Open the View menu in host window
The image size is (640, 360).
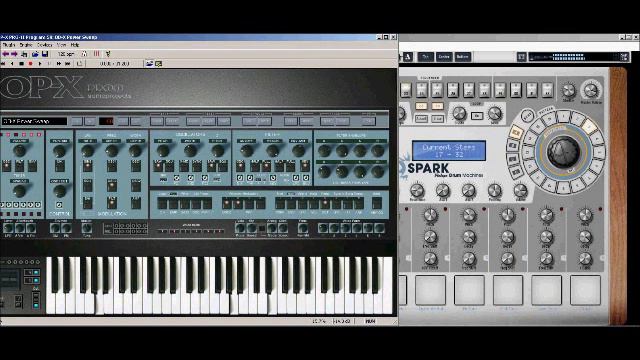tap(61, 45)
